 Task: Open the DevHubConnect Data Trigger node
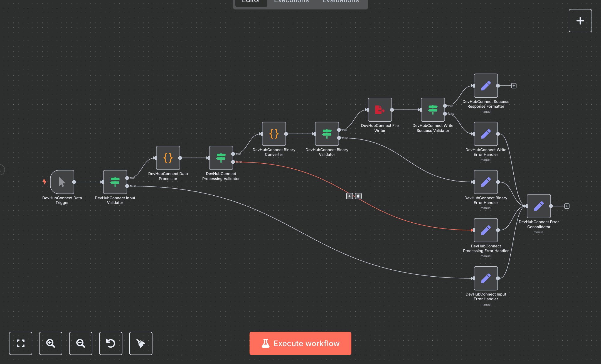(x=62, y=182)
